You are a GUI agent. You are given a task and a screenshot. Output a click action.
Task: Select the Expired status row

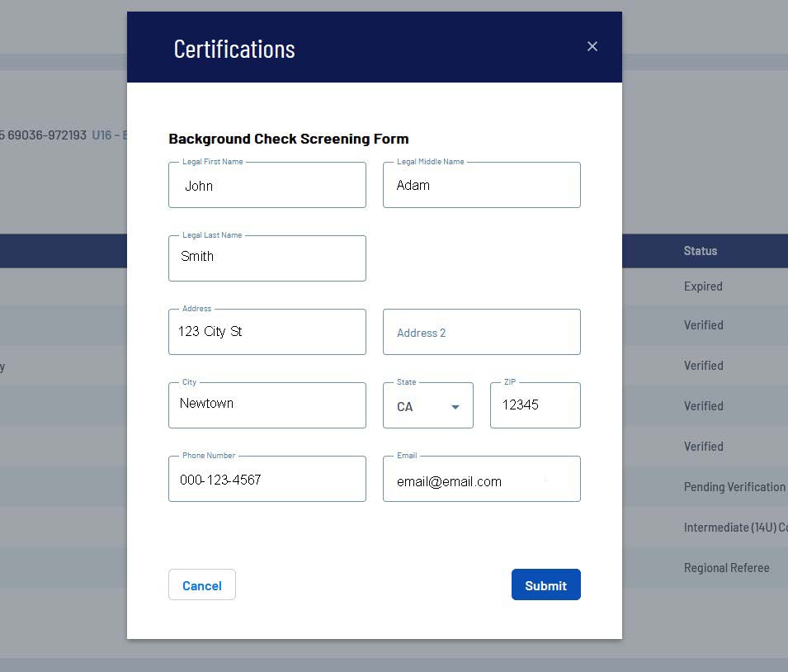(x=703, y=286)
